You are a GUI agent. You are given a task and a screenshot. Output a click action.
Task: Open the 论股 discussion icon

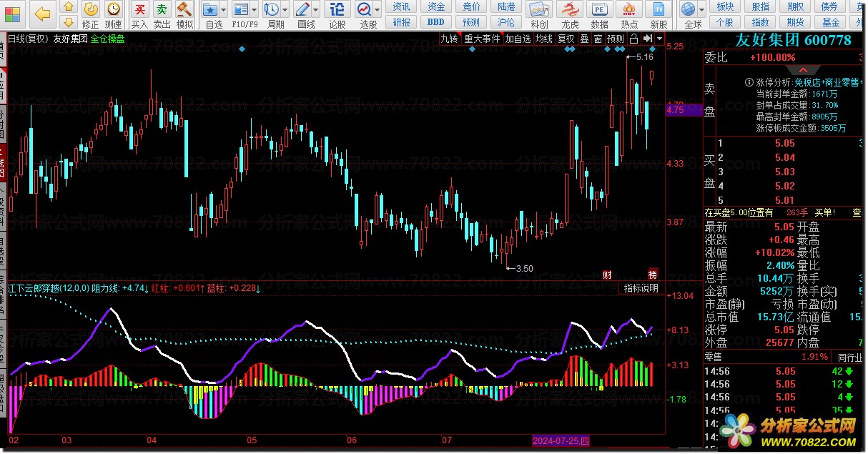click(337, 14)
